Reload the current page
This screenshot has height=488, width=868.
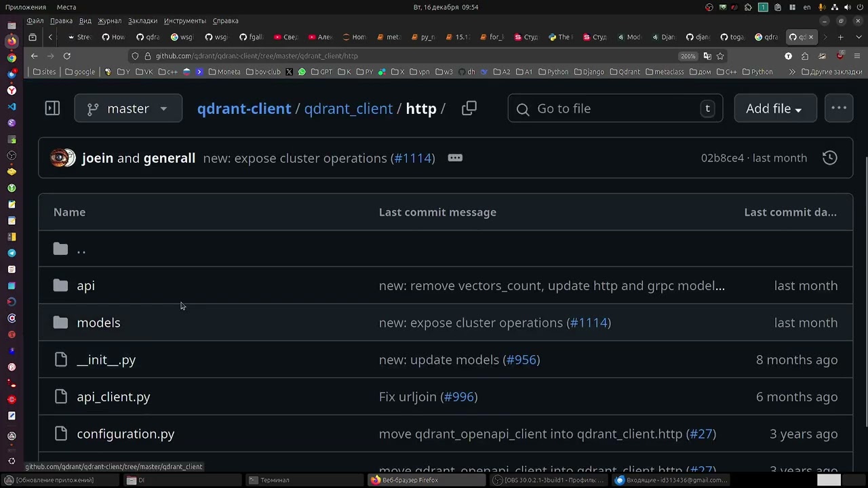pos(66,56)
